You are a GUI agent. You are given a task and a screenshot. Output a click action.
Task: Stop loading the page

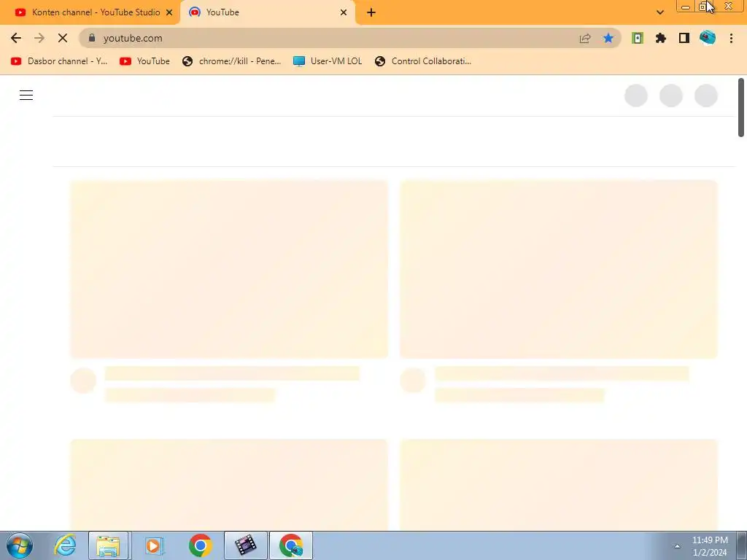coord(63,38)
